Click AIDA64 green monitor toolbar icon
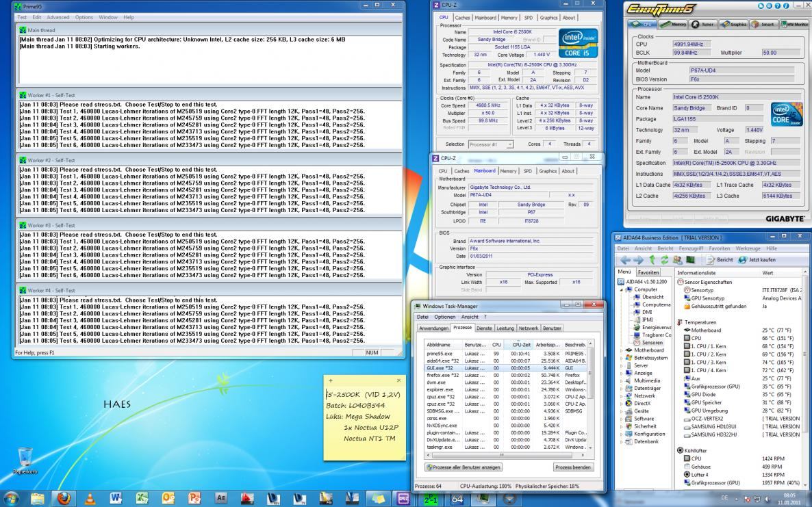 [690, 260]
